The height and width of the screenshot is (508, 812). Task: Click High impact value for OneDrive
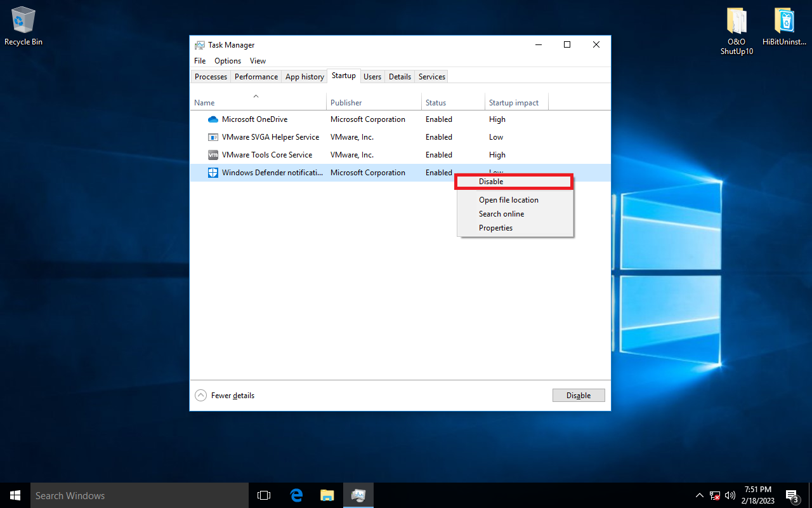click(497, 119)
